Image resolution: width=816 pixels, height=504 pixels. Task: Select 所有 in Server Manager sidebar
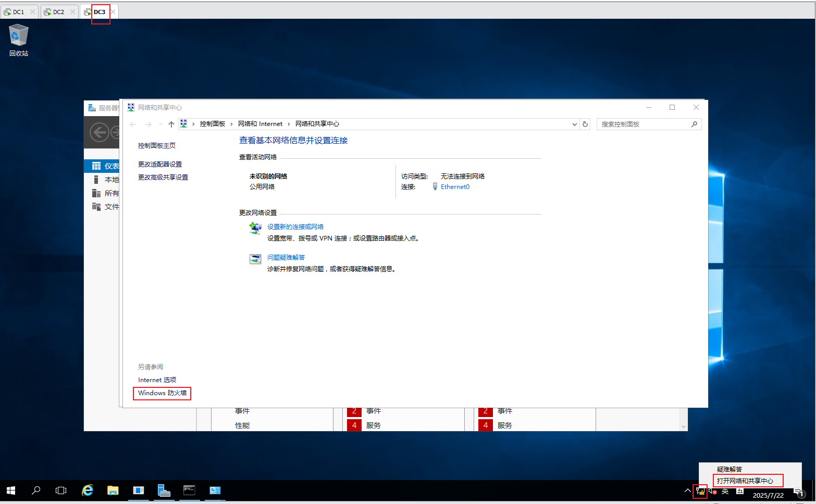(x=102, y=193)
